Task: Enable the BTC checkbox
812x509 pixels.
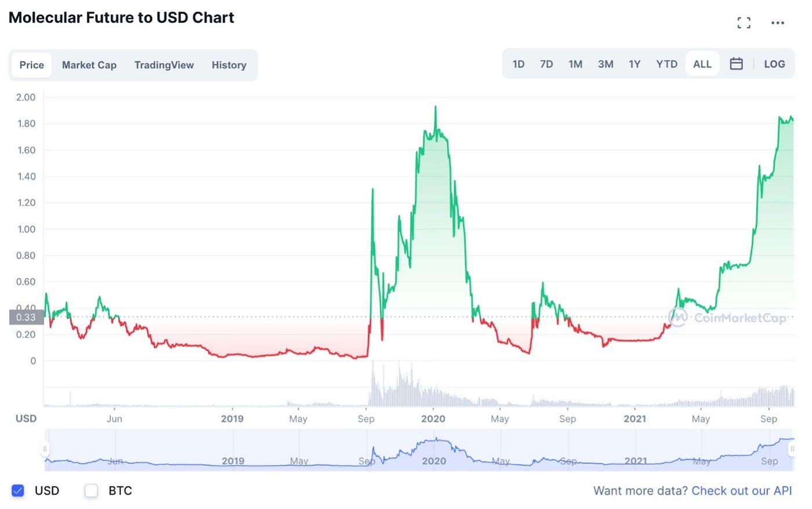Action: tap(91, 490)
